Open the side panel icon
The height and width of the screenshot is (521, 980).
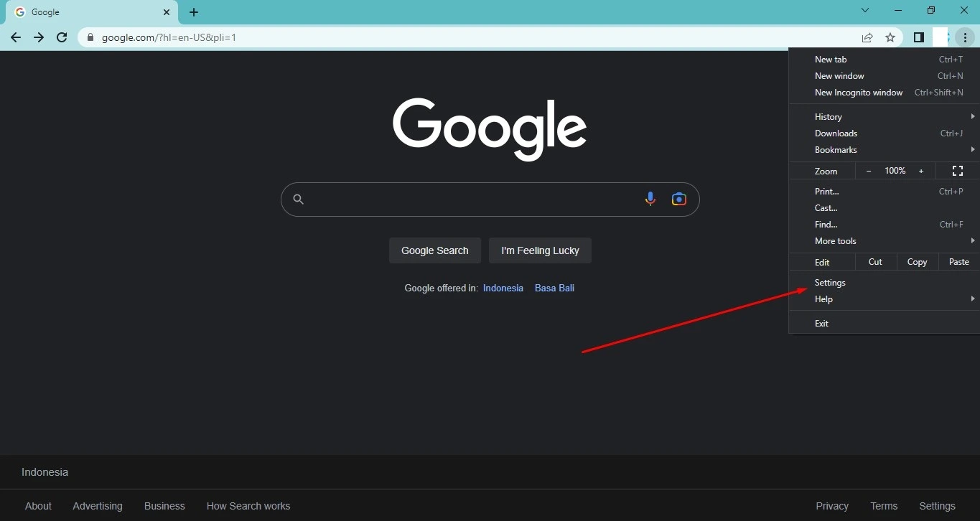coord(918,37)
